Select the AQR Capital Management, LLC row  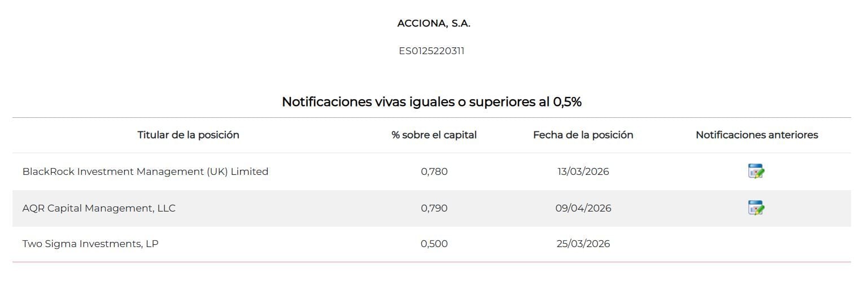pos(99,208)
